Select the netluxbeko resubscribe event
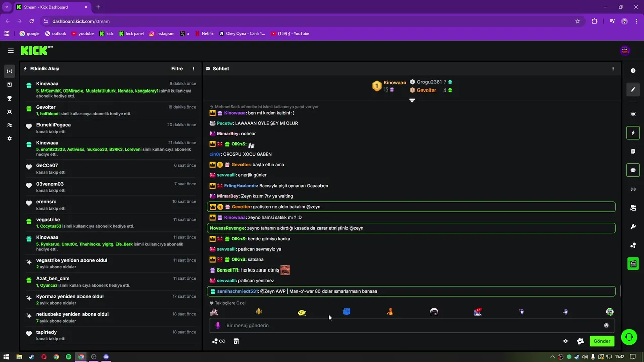Screen dimensions: 644x362 [111, 317]
